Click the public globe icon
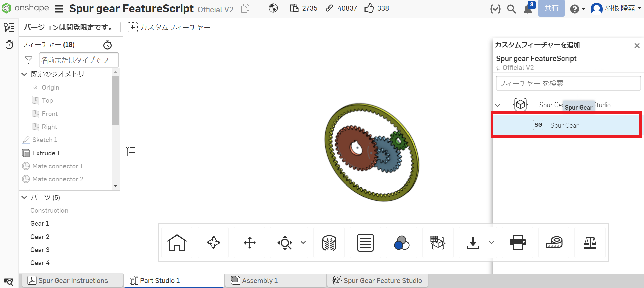 click(x=273, y=8)
